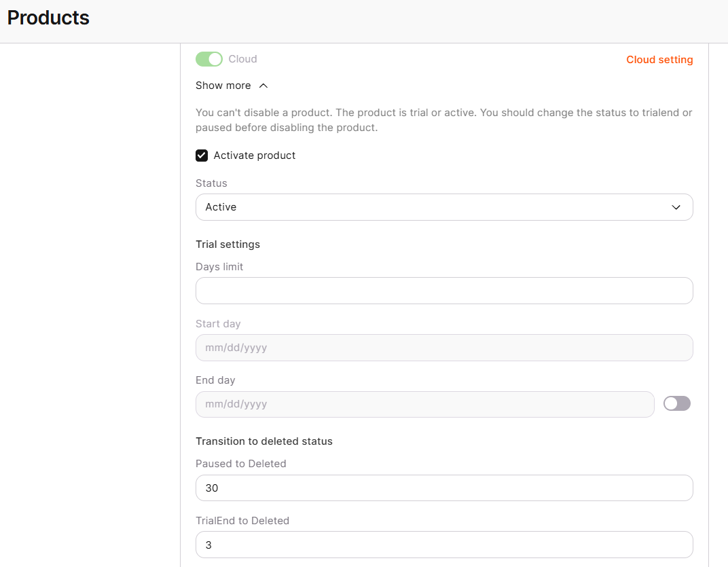Enable the toggle beside End day
Image resolution: width=728 pixels, height=567 pixels.
[x=676, y=403]
